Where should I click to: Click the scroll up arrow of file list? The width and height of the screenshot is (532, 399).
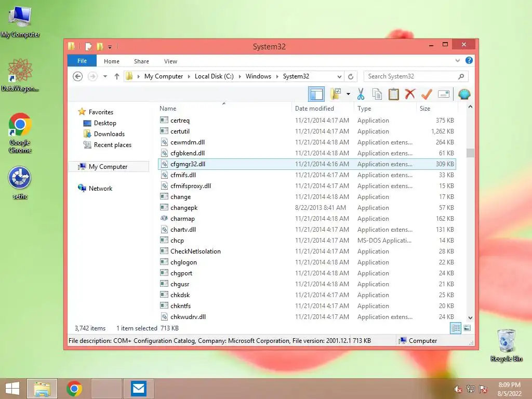pos(470,107)
